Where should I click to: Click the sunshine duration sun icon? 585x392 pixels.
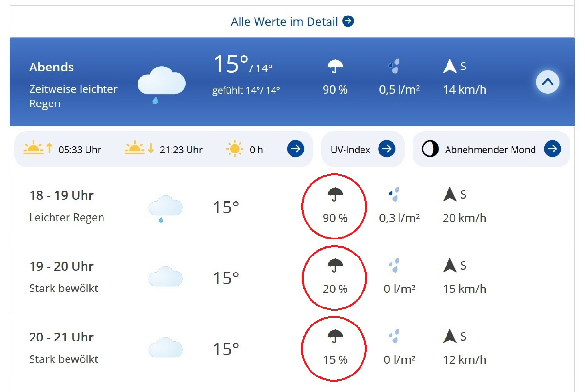pyautogui.click(x=235, y=149)
